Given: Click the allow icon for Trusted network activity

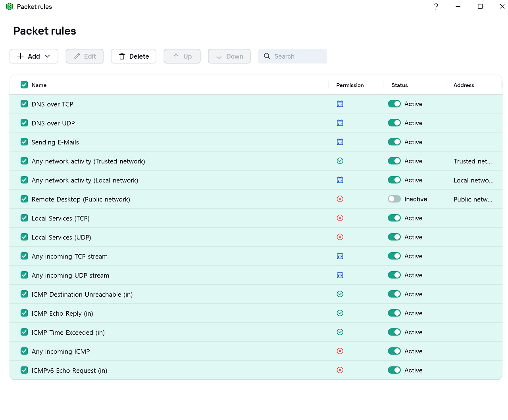Looking at the screenshot, I should pos(340,161).
